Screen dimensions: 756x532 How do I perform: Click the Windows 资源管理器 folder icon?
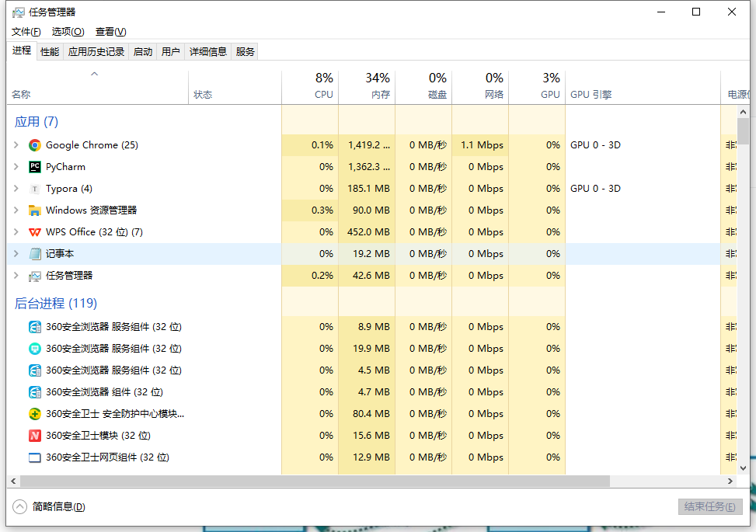tap(34, 210)
